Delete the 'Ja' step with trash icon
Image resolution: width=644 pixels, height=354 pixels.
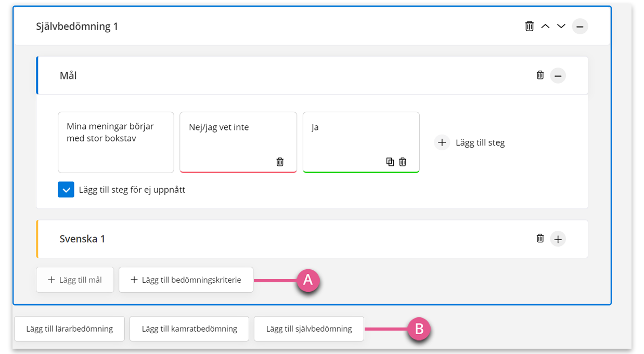[403, 162]
